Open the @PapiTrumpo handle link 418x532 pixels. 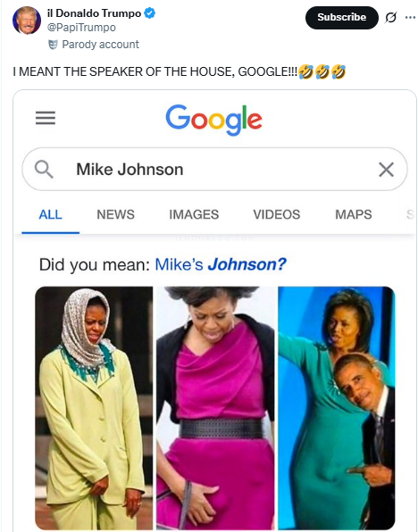[81, 28]
